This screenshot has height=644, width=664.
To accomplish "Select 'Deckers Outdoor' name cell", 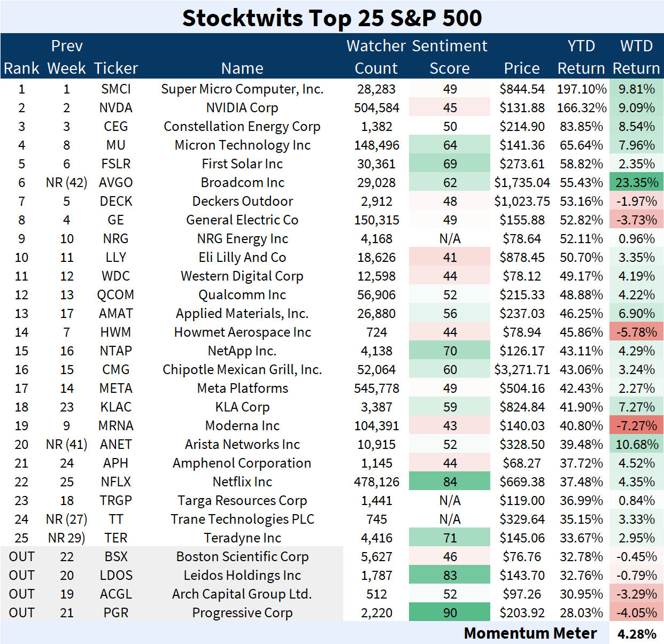I will 242,201.
